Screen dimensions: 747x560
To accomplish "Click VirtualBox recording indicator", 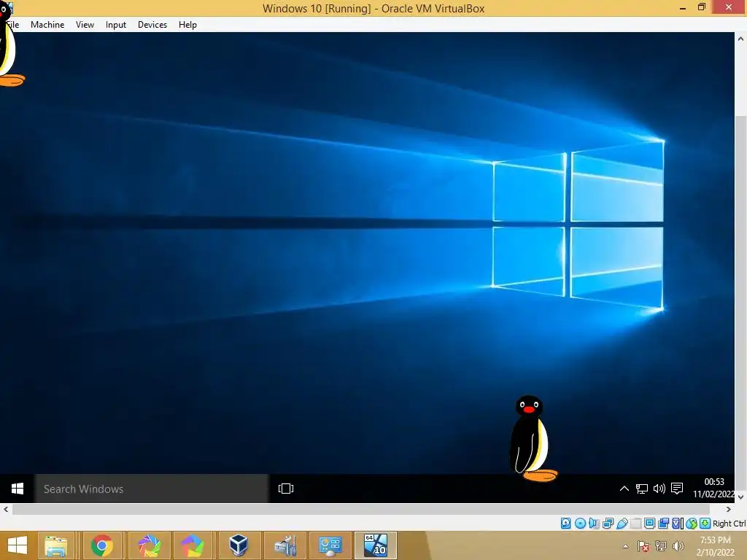I will (663, 524).
